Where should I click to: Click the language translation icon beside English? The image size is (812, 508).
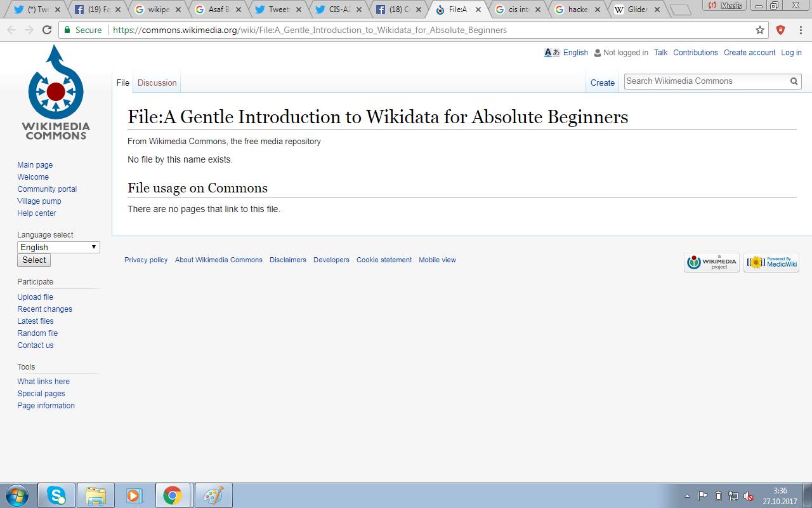pyautogui.click(x=552, y=53)
